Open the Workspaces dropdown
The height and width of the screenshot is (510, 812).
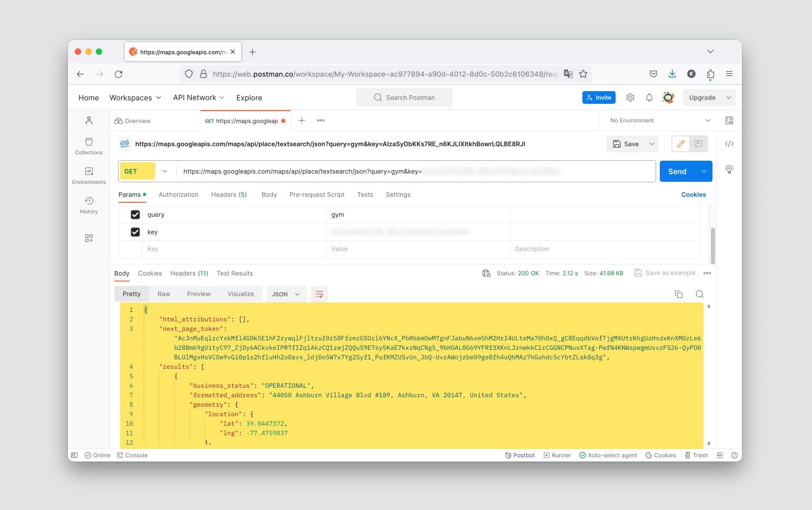[x=135, y=97]
